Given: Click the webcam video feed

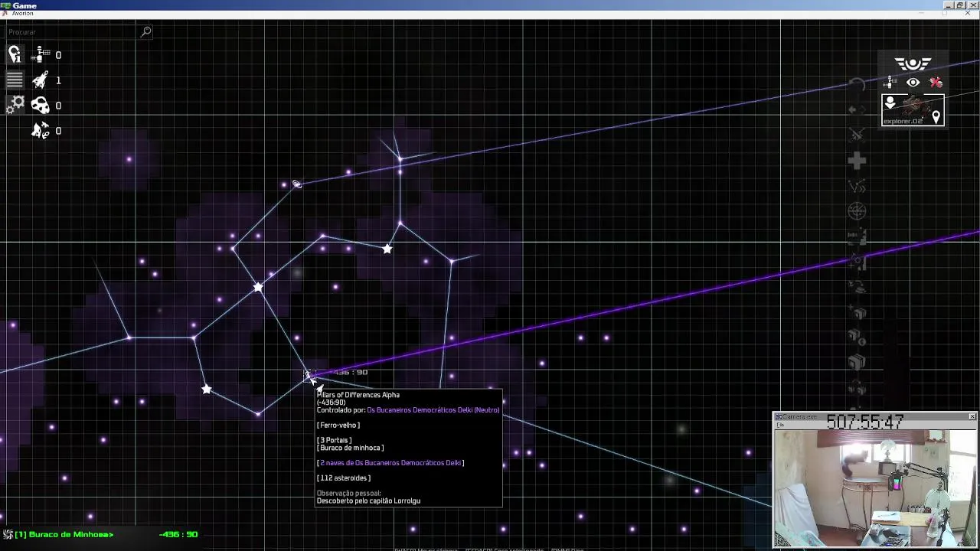Looking at the screenshot, I should (875, 488).
